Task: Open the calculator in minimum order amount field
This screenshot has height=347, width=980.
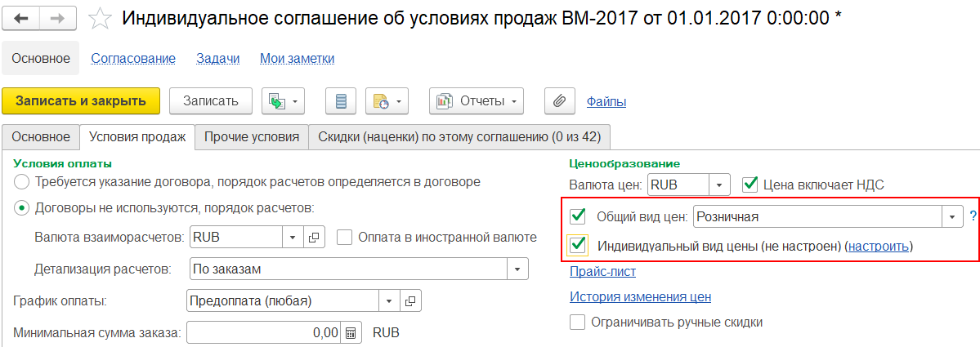Action: point(351,333)
